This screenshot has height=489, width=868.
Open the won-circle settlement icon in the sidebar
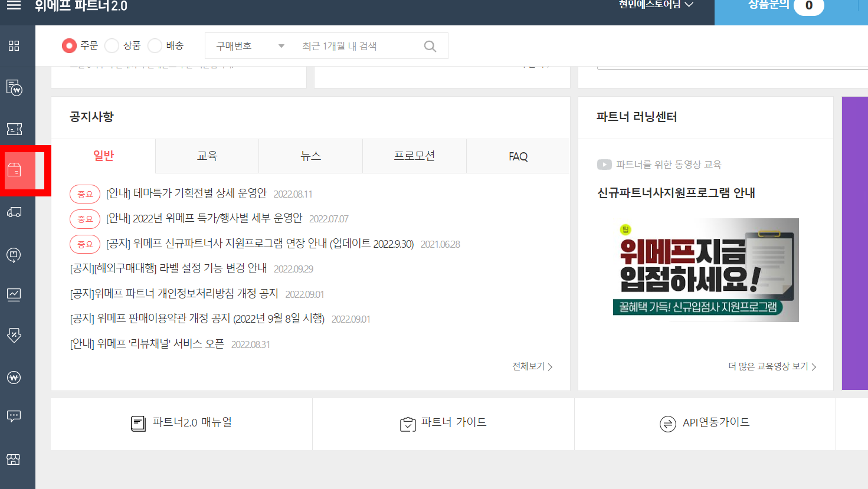14,378
